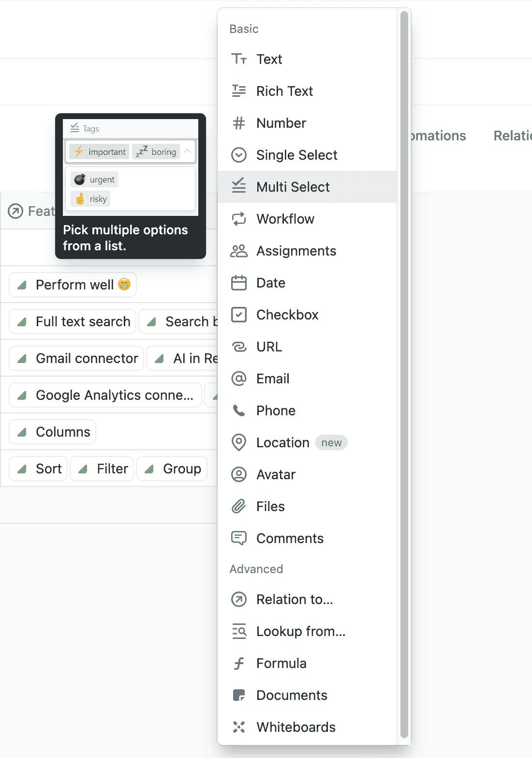Select Lookup from… menu entry
Image resolution: width=532 pixels, height=758 pixels.
(300, 631)
